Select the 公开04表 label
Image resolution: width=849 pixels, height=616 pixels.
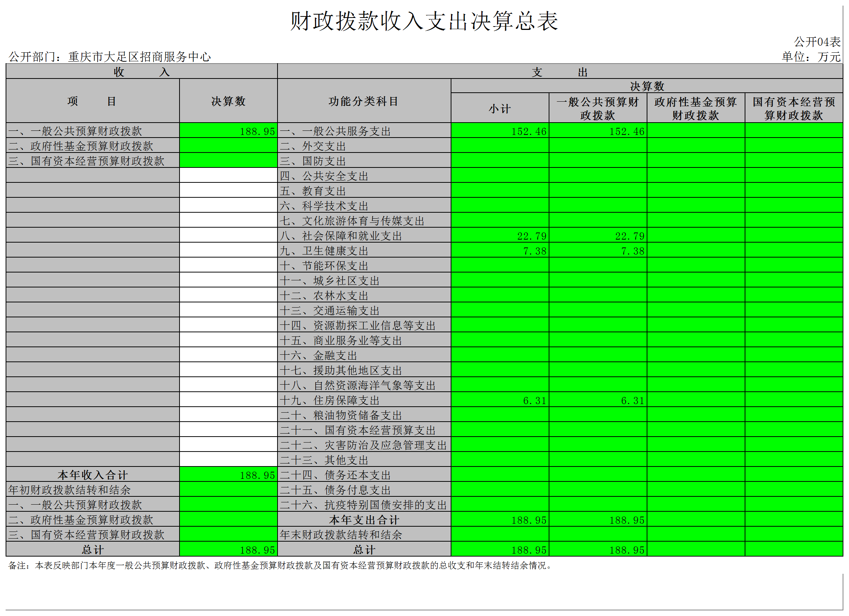pyautogui.click(x=817, y=41)
